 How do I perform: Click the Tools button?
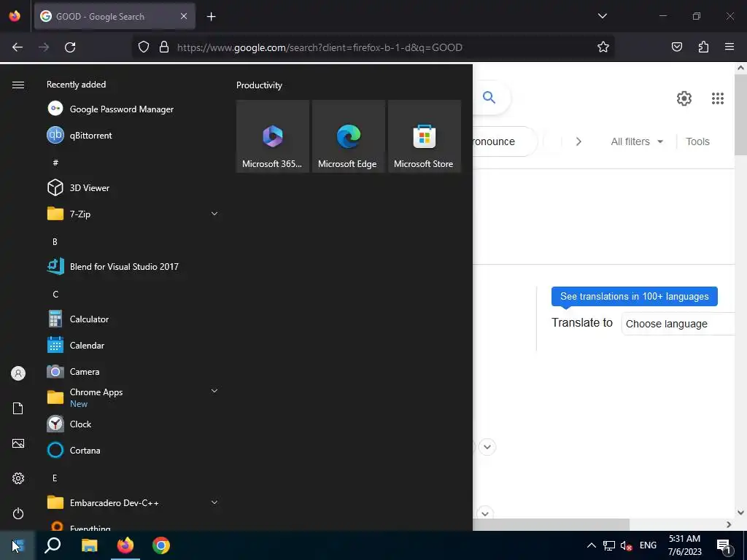click(697, 141)
